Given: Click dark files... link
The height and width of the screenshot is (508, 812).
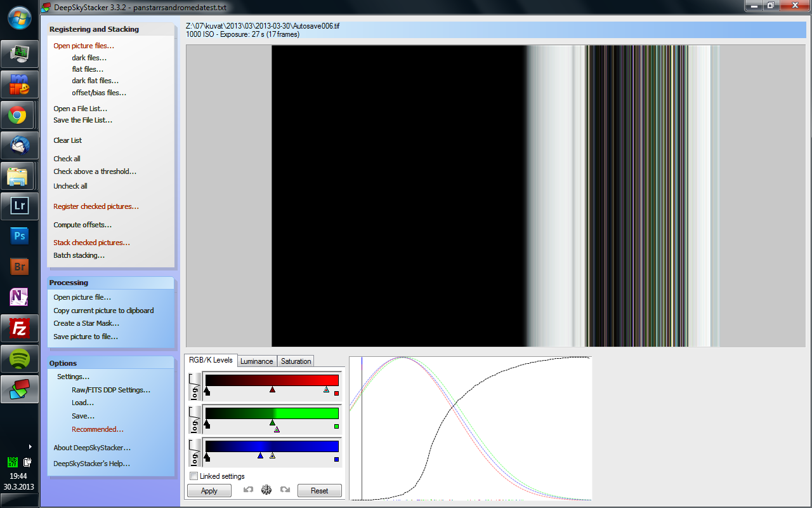Looking at the screenshot, I should 89,58.
